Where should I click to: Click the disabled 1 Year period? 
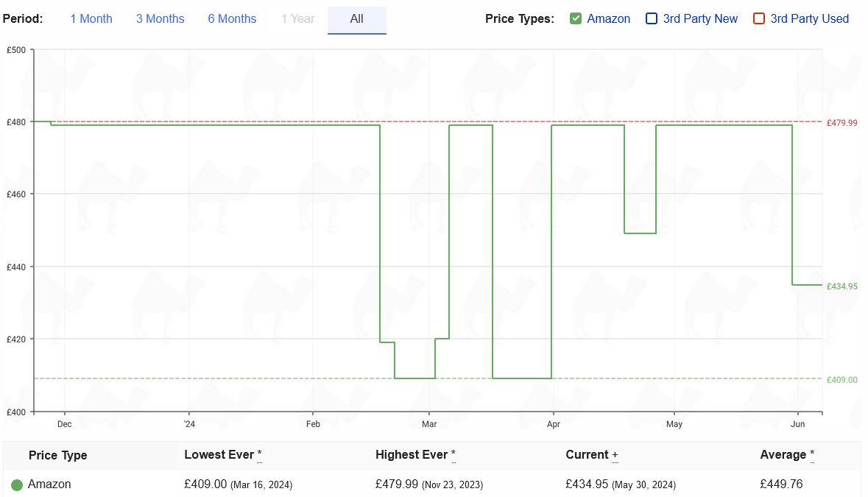pos(297,19)
